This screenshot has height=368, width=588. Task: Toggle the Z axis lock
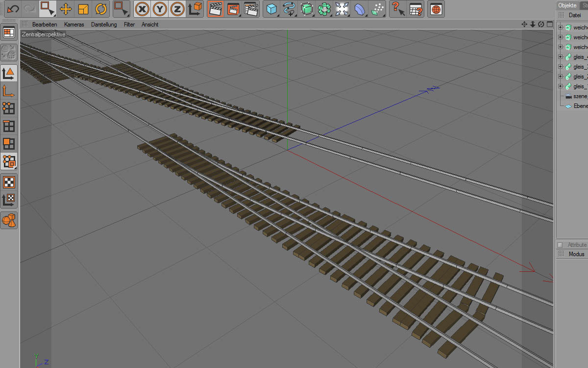pyautogui.click(x=178, y=8)
